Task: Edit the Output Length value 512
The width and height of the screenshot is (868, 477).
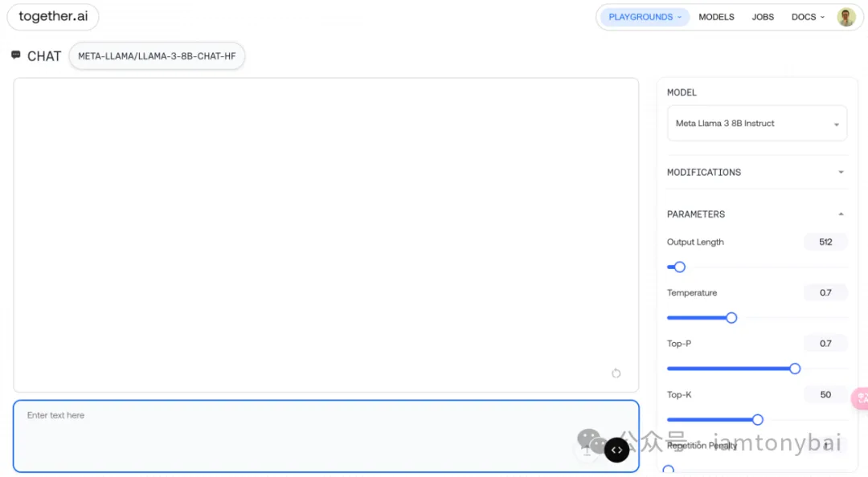Action: pyautogui.click(x=825, y=242)
